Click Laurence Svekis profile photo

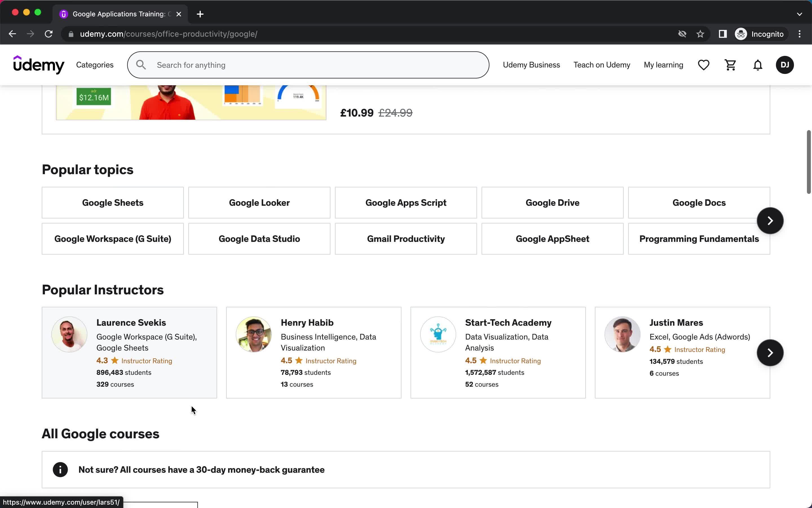[69, 334]
